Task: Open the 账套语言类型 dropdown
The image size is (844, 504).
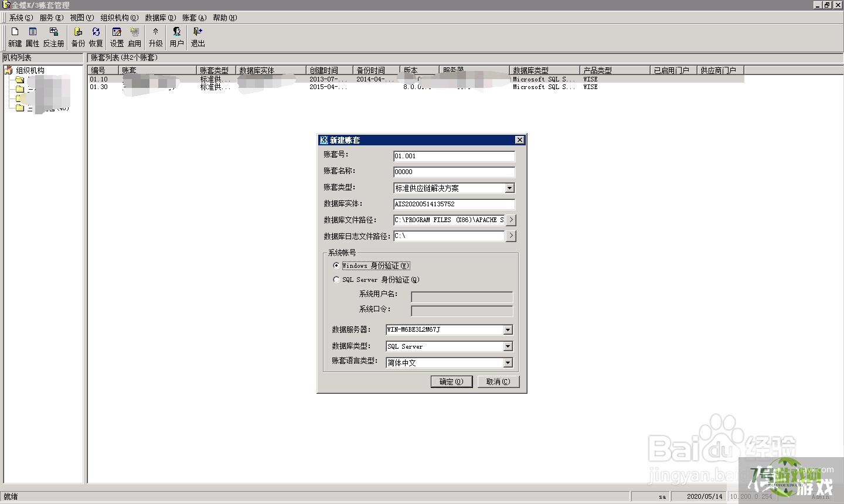Action: click(508, 363)
